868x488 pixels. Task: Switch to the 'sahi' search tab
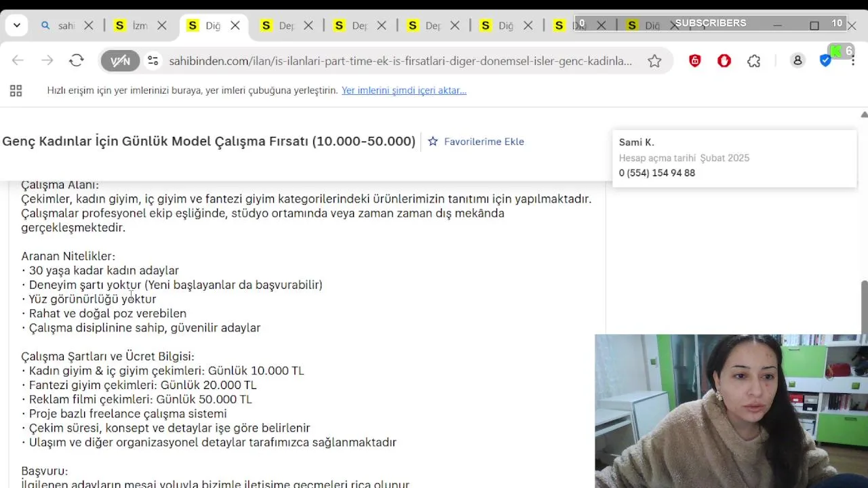click(58, 26)
